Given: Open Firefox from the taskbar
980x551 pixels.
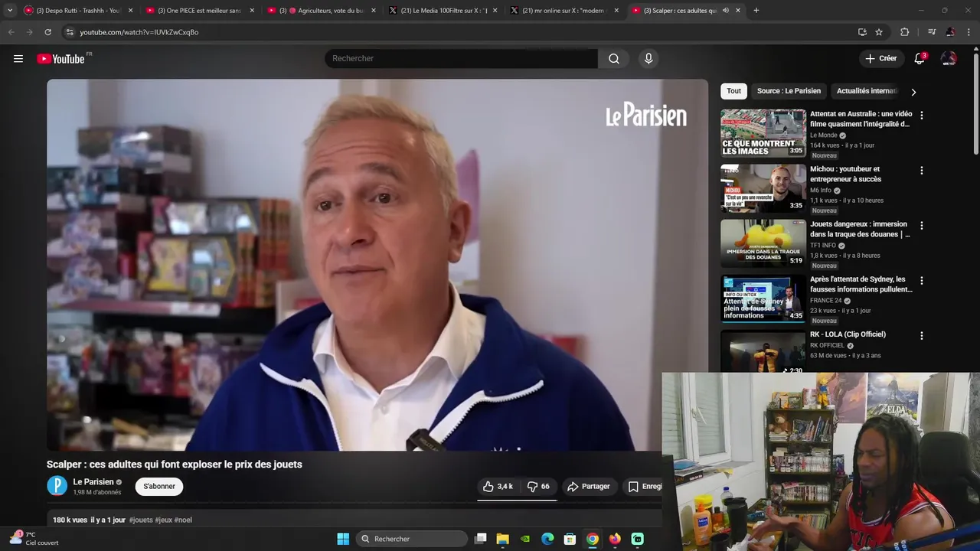Looking at the screenshot, I should (x=615, y=539).
